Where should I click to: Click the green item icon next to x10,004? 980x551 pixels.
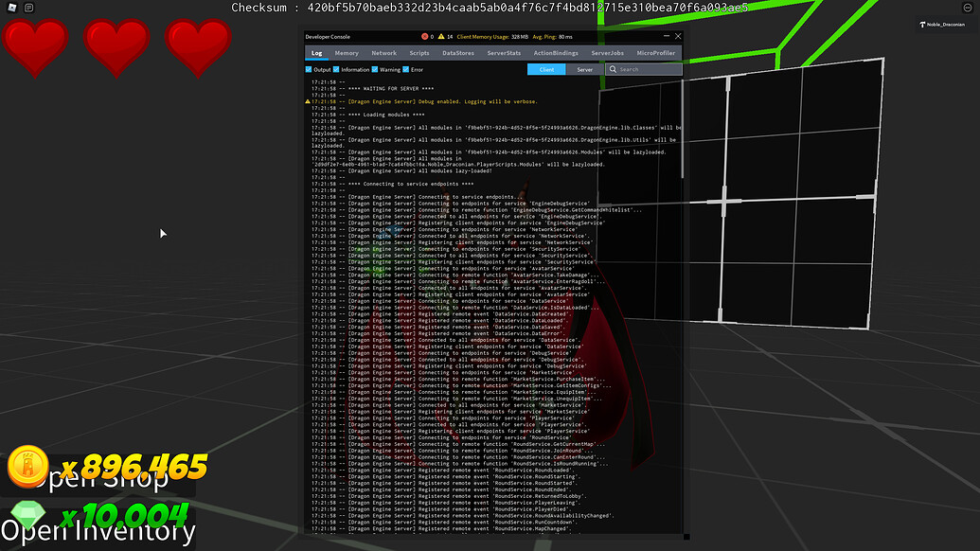tap(28, 516)
